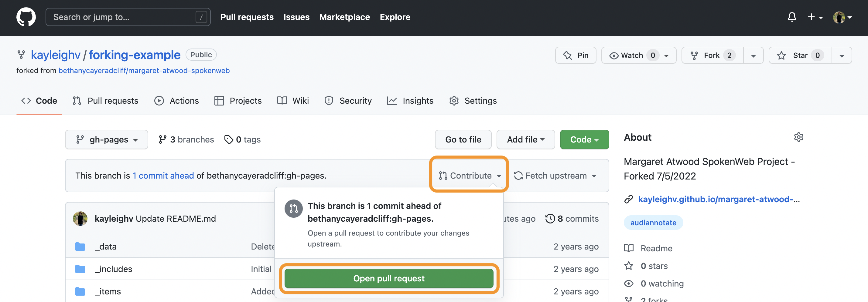868x302 pixels.
Task: Open the gh-pages branch selector
Action: click(107, 139)
